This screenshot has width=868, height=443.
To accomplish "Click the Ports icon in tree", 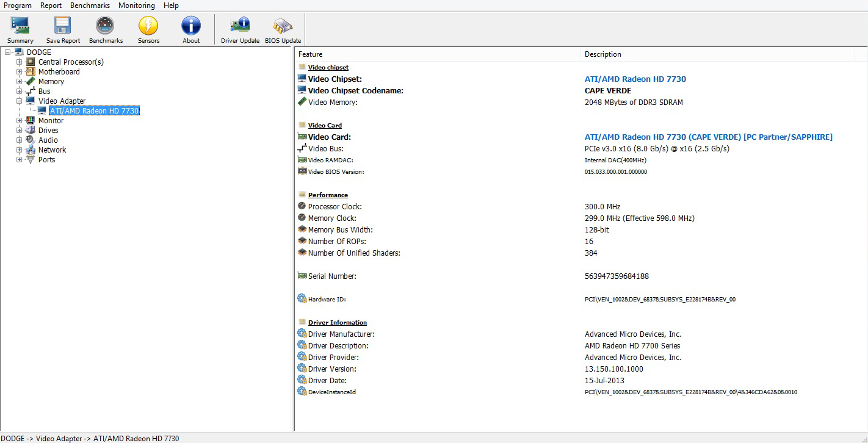I will [x=31, y=159].
